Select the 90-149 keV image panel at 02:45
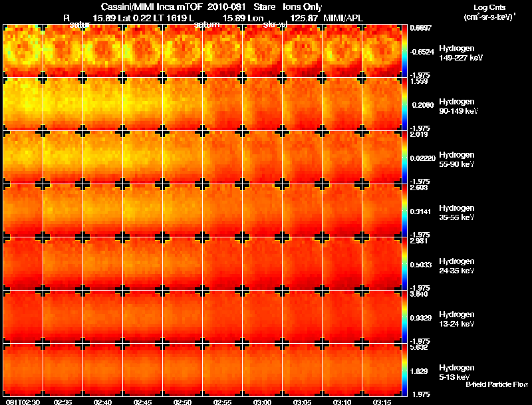 (142, 104)
